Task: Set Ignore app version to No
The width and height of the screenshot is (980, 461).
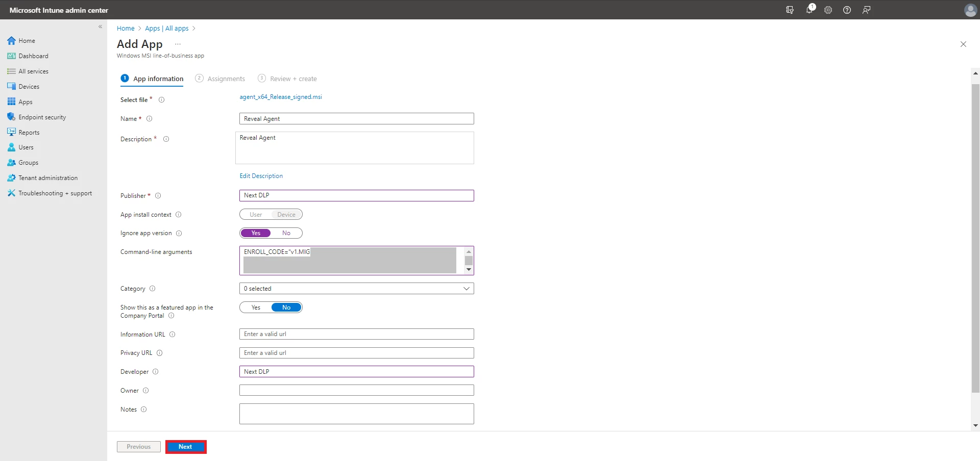Action: click(286, 233)
